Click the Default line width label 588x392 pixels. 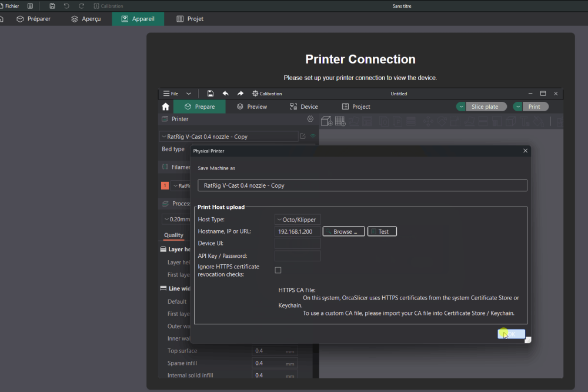tap(177, 301)
